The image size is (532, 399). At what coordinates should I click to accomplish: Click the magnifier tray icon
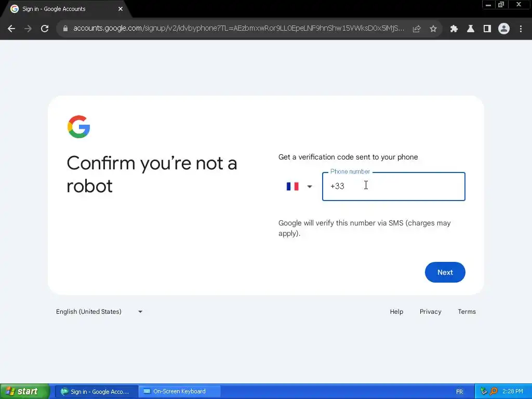[x=494, y=391]
